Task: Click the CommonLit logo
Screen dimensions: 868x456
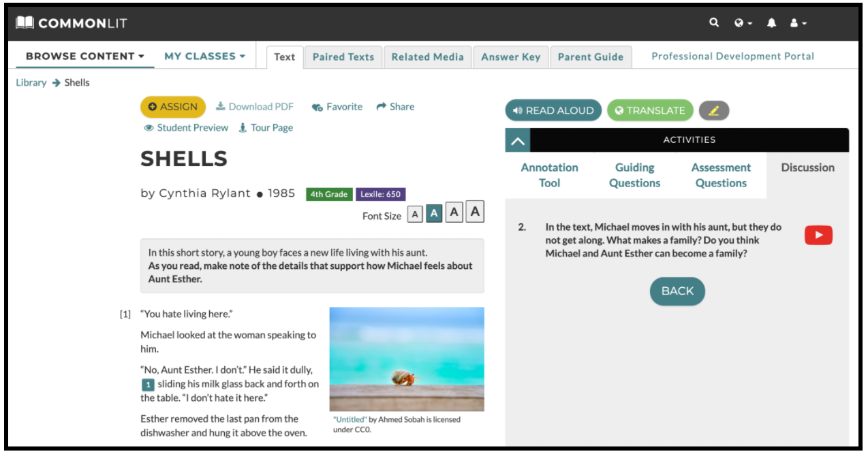Action: (72, 23)
